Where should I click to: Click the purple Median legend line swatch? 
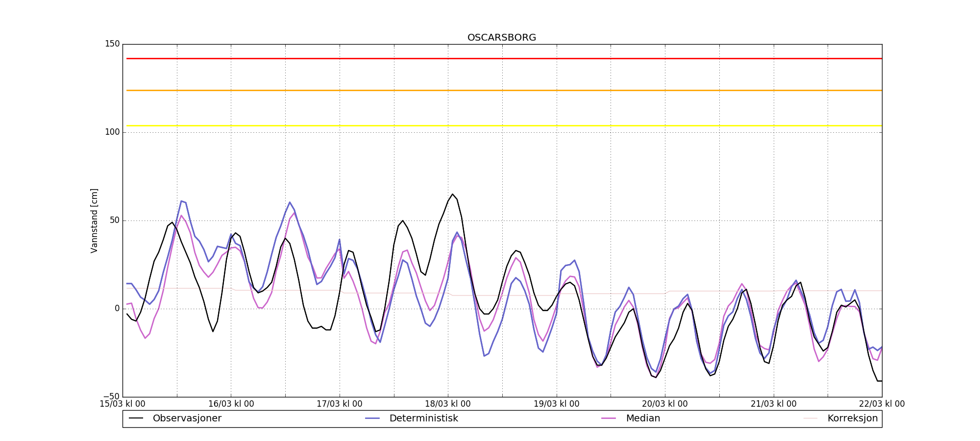(609, 418)
